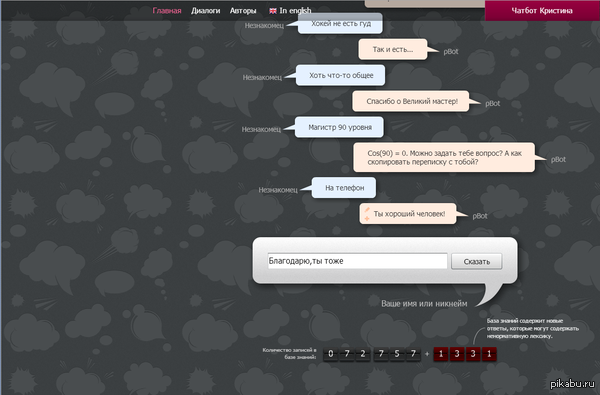Click the 'Хоккей не есть гуд' bubble
Image resolution: width=600 pixels, height=395 pixels.
point(340,24)
